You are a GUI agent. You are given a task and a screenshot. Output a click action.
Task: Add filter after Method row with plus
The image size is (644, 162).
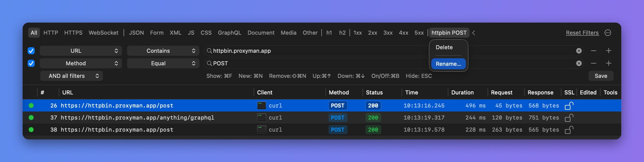point(609,63)
